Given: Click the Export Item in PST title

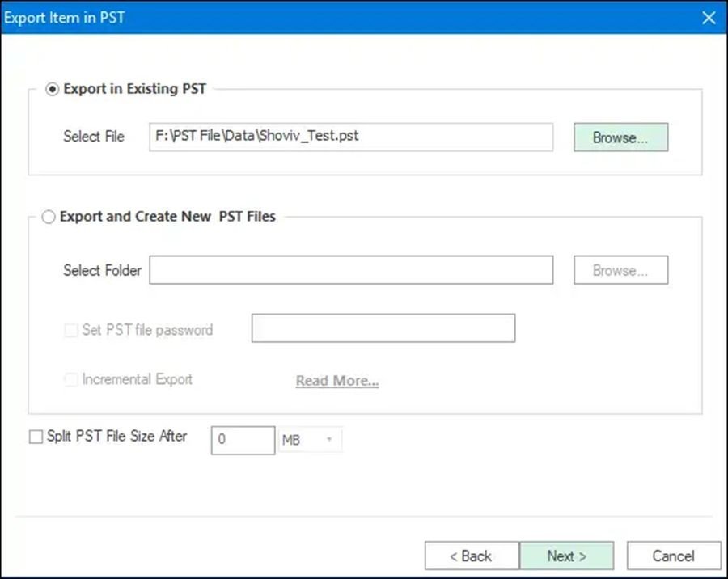Looking at the screenshot, I should pos(65,18).
